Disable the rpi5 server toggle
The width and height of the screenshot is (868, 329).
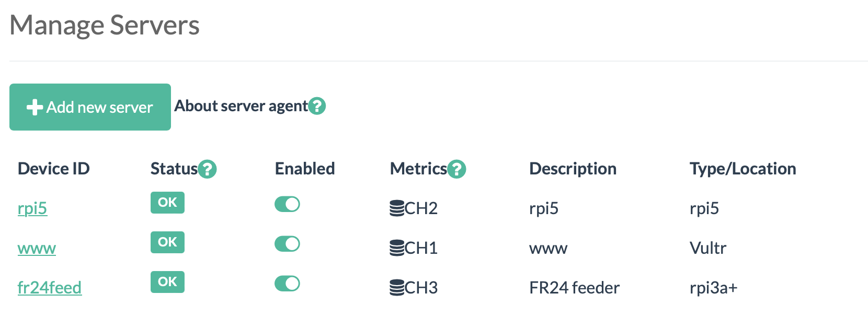[287, 204]
